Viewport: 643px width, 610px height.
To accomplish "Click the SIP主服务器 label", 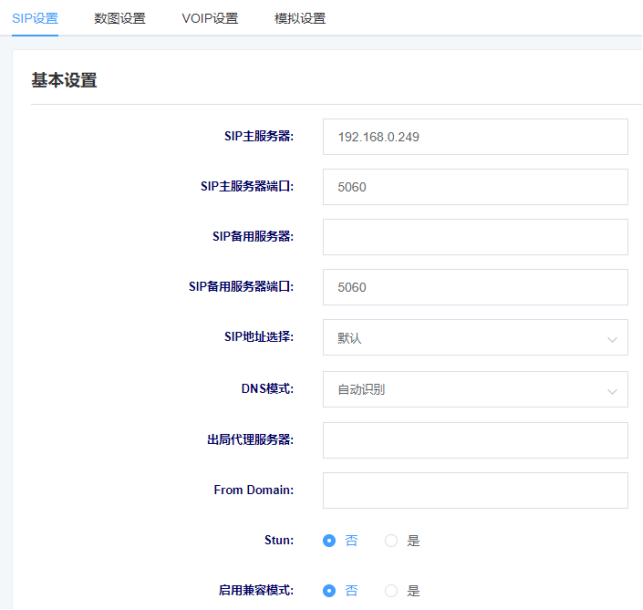I will [259, 136].
